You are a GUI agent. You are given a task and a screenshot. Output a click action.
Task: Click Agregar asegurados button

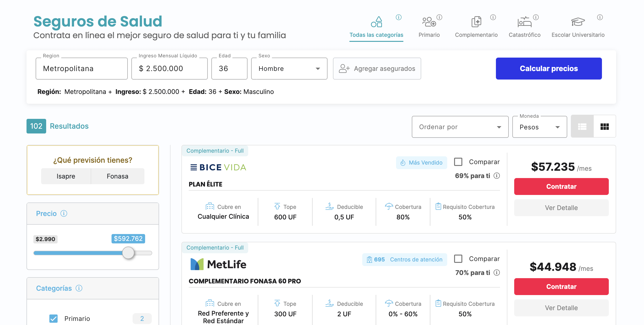(x=377, y=69)
